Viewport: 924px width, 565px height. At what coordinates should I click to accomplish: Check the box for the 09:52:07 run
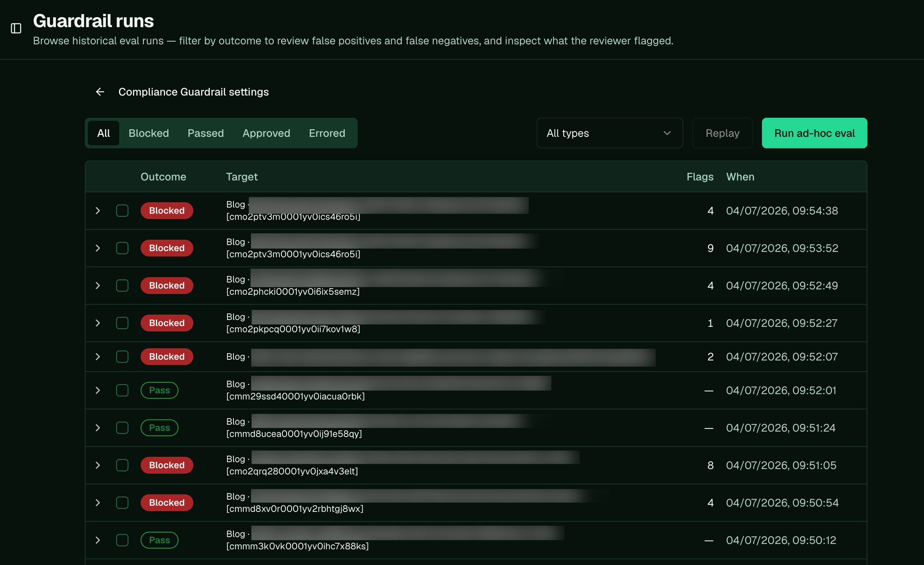pos(122,357)
